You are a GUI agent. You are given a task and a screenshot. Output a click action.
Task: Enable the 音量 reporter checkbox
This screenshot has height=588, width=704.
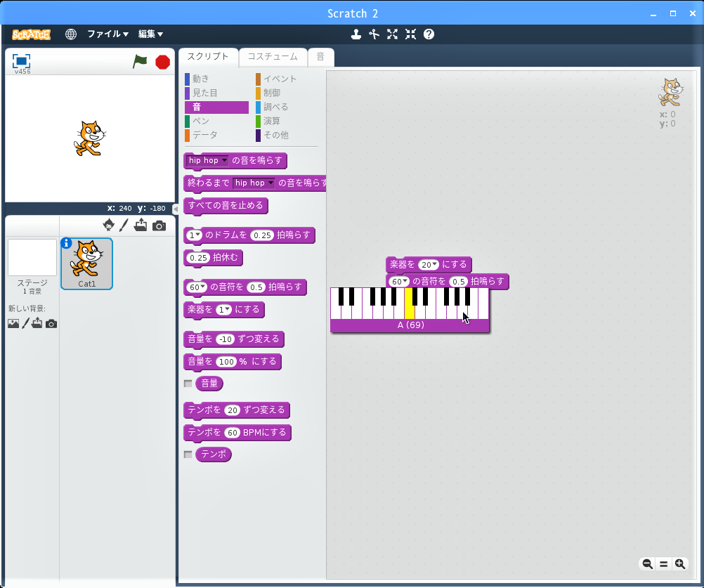click(x=188, y=384)
